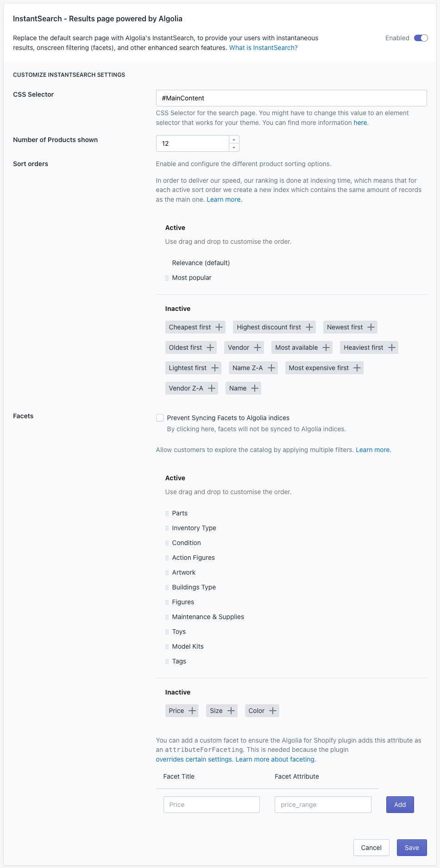Activate the Color facet via its plus icon

[x=272, y=711]
